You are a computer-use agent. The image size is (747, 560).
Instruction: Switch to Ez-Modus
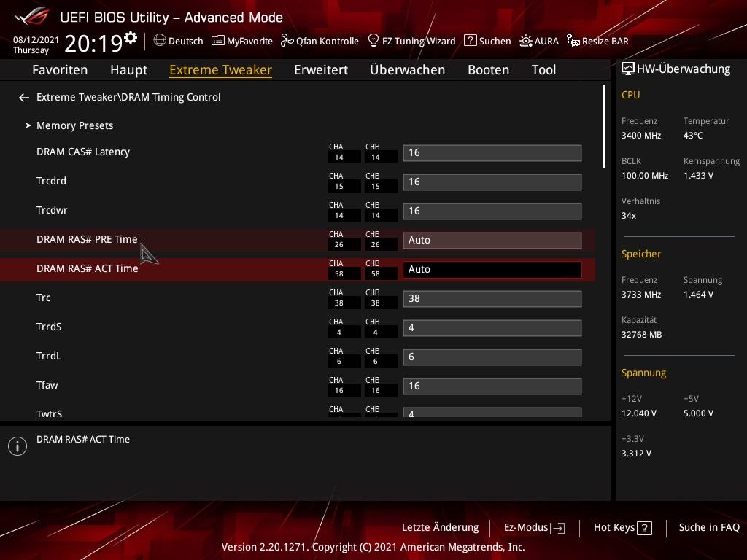pyautogui.click(x=526, y=527)
